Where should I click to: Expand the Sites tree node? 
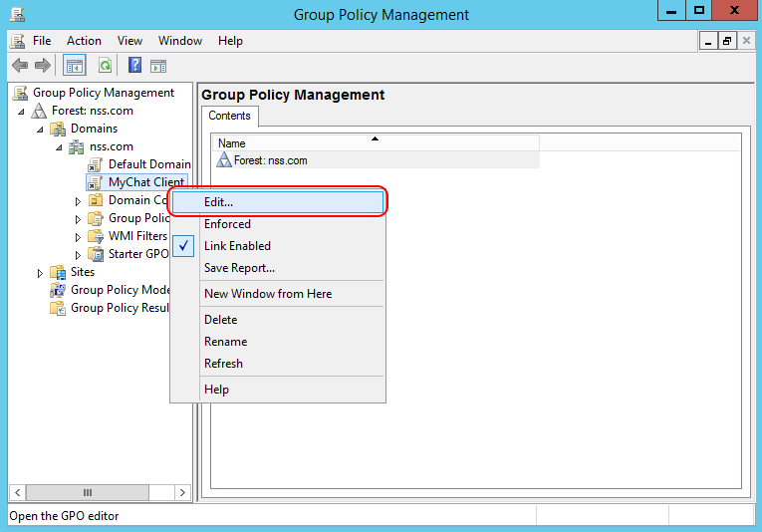[40, 272]
